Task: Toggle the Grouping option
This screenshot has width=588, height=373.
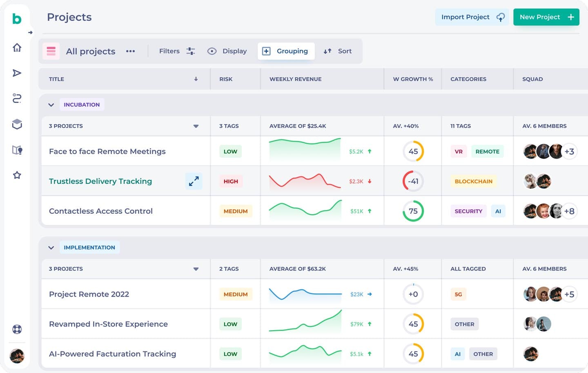Action: 286,51
